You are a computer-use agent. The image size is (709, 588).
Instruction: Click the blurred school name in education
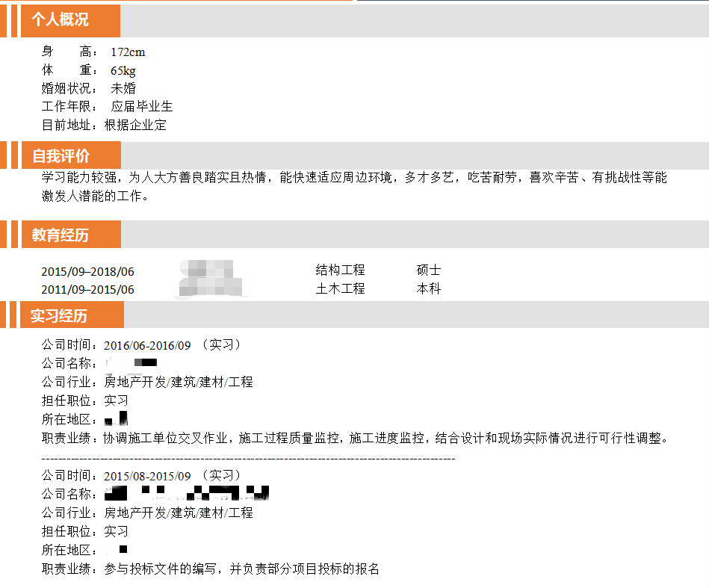click(x=211, y=279)
